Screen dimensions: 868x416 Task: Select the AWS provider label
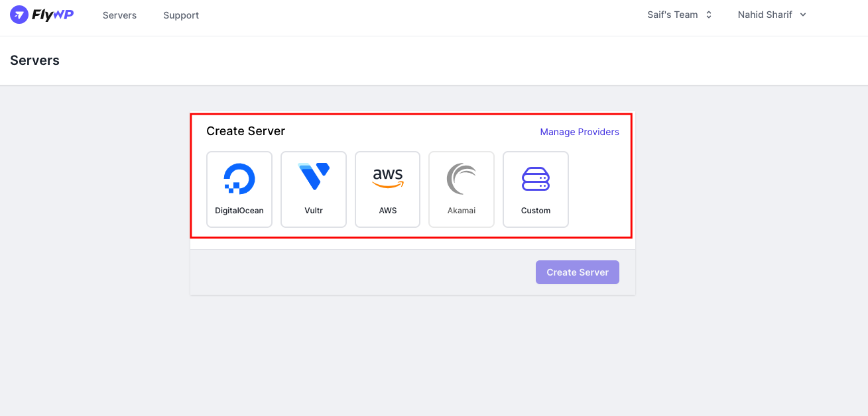coord(388,211)
